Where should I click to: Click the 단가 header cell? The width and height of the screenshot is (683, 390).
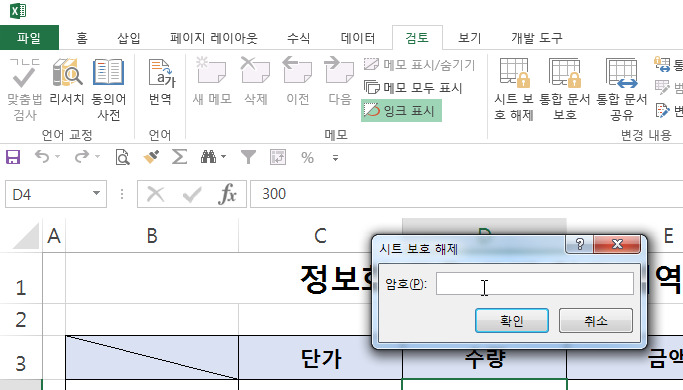point(321,358)
